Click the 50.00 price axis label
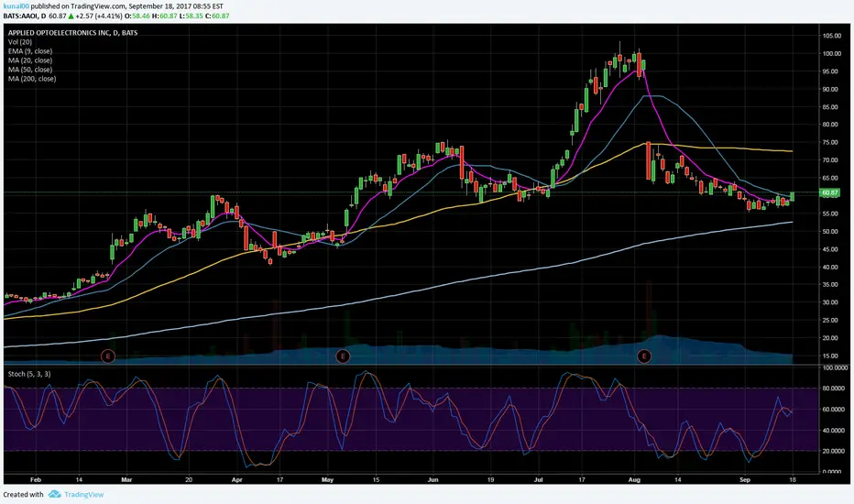 831,231
